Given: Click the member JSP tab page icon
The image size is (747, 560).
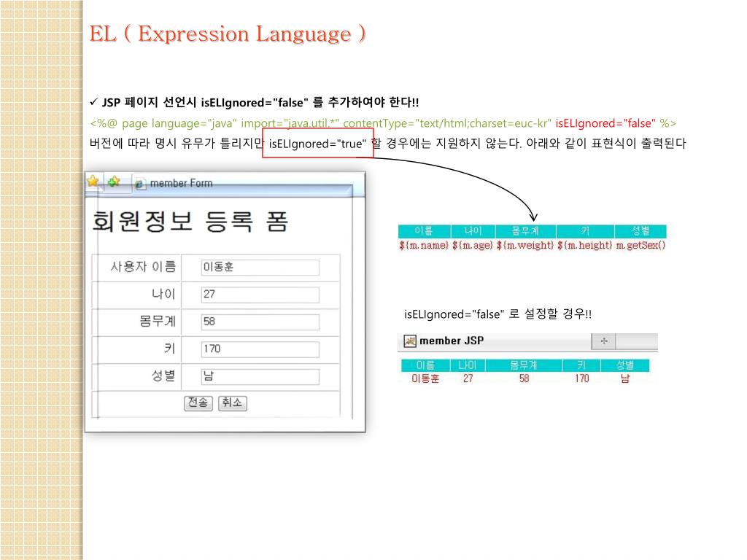Looking at the screenshot, I should 410,341.
